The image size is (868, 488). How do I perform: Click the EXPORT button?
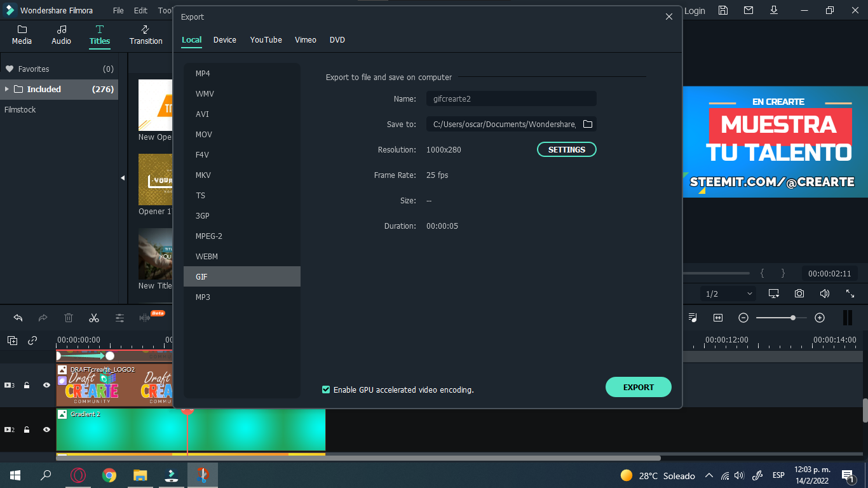639,387
